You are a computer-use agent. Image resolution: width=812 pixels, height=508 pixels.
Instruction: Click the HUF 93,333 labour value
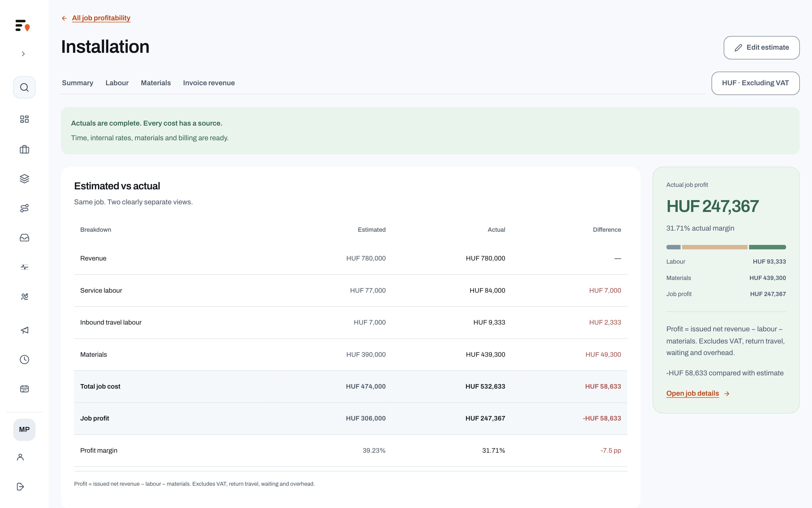click(x=769, y=261)
